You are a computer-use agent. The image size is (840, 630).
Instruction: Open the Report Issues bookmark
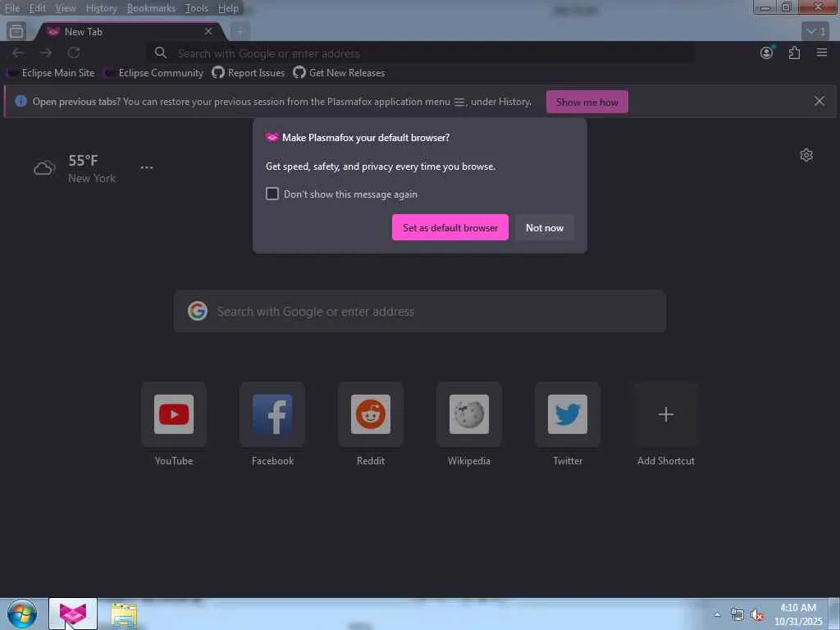tap(249, 73)
